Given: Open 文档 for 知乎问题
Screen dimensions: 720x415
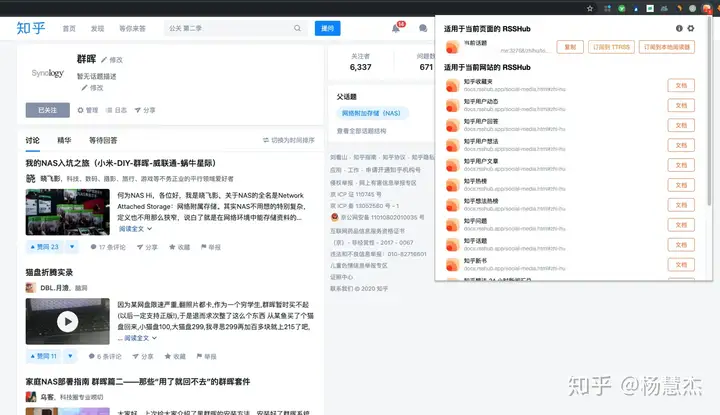Looking at the screenshot, I should [681, 225].
